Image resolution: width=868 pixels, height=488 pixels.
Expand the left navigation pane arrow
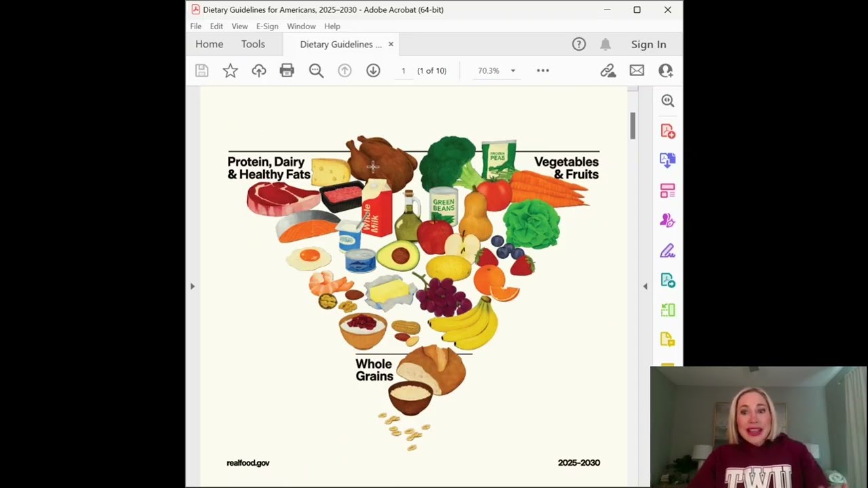(x=193, y=287)
